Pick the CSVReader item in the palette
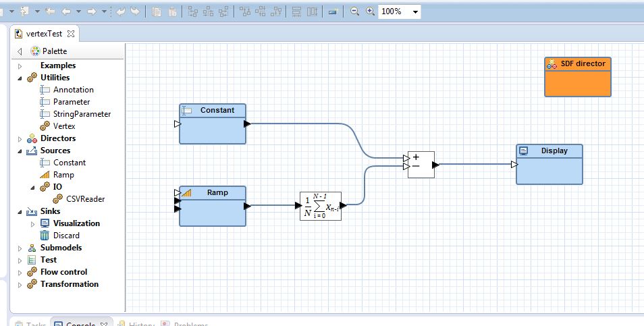Viewport: 644px width, 326px height. pos(85,199)
